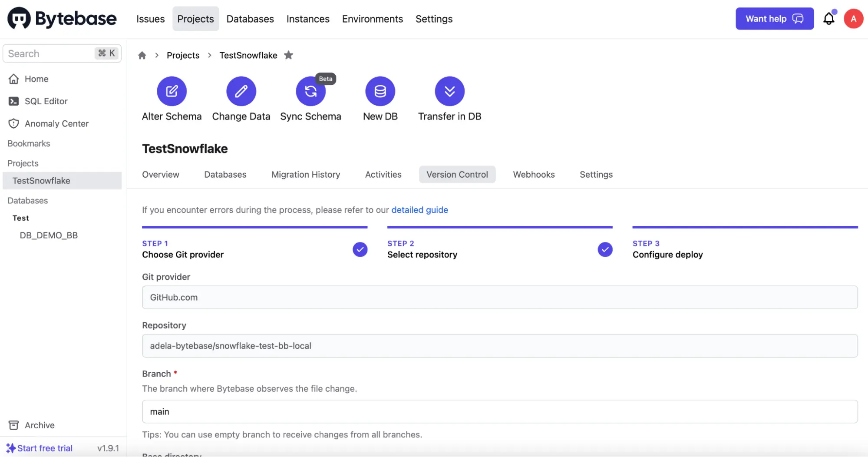
Task: Open Settings in top navigation
Action: point(434,19)
